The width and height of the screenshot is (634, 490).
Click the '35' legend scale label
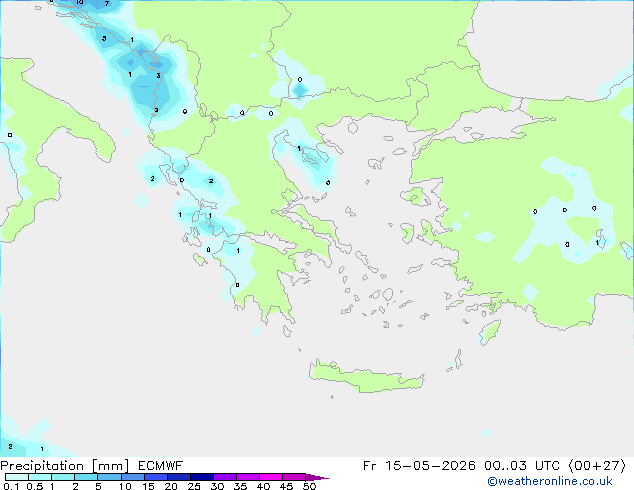[x=240, y=486]
